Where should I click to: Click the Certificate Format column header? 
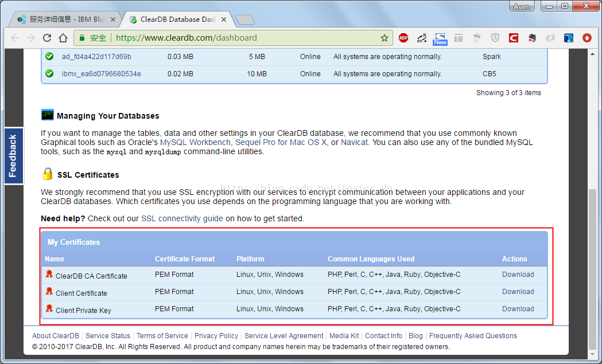[185, 259]
